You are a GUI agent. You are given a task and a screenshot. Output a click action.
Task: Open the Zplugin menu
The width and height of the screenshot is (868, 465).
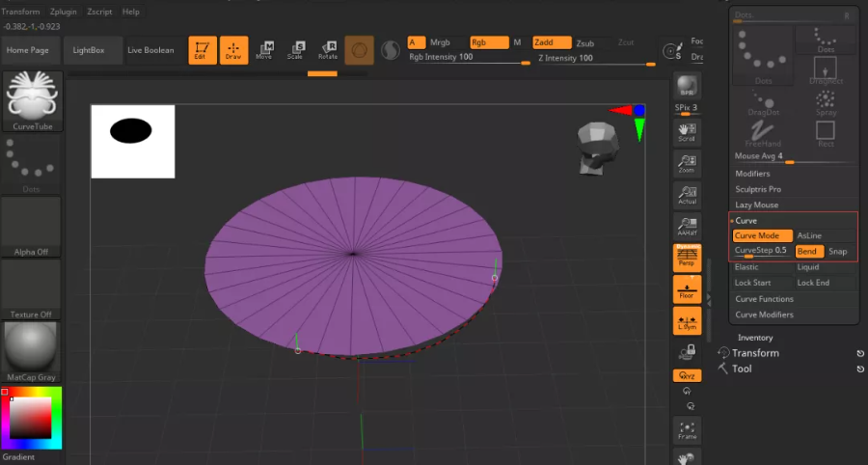point(63,12)
